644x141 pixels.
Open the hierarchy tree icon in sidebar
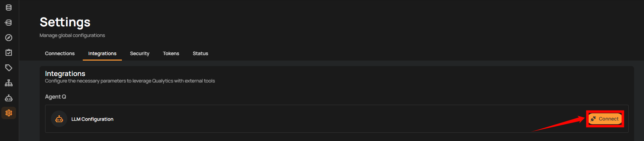9,83
